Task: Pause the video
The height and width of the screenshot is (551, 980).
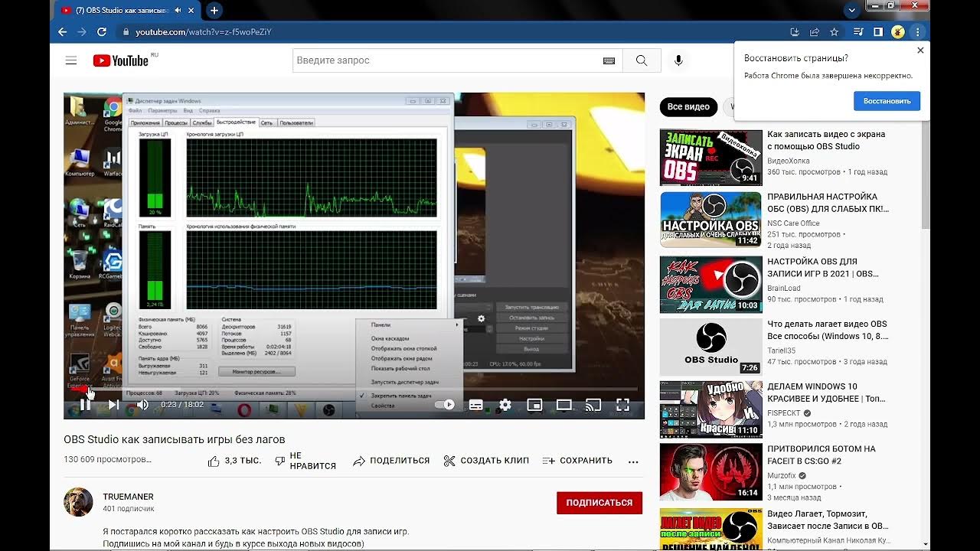Action: pyautogui.click(x=86, y=404)
